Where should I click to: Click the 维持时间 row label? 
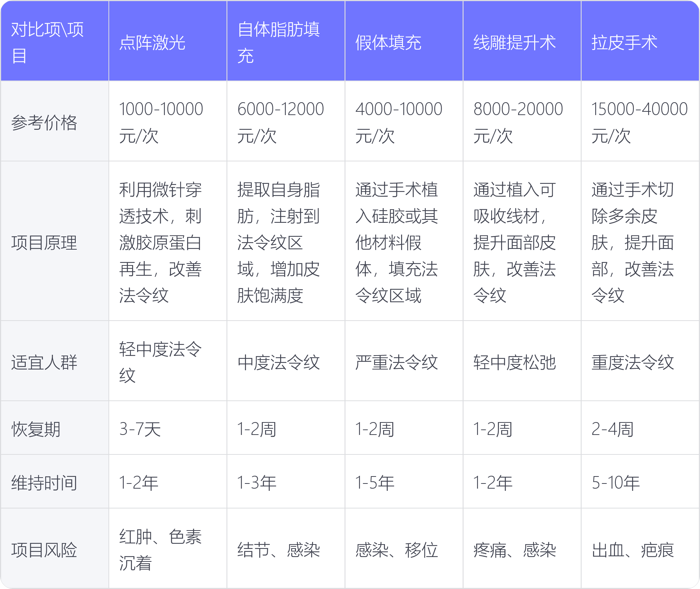point(55,481)
